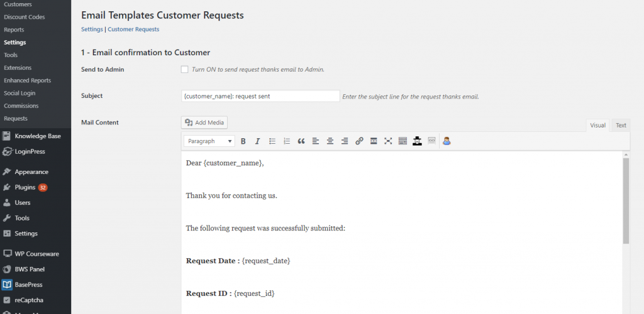This screenshot has height=314, width=644.
Task: Insert or edit link
Action: pyautogui.click(x=359, y=141)
